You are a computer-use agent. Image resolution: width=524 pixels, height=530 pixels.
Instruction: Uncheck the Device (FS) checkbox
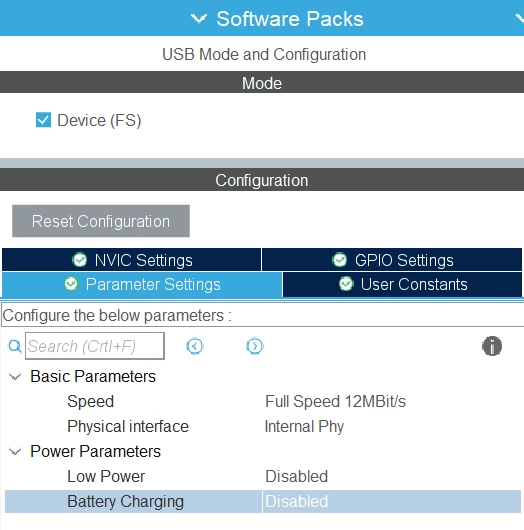tap(43, 120)
